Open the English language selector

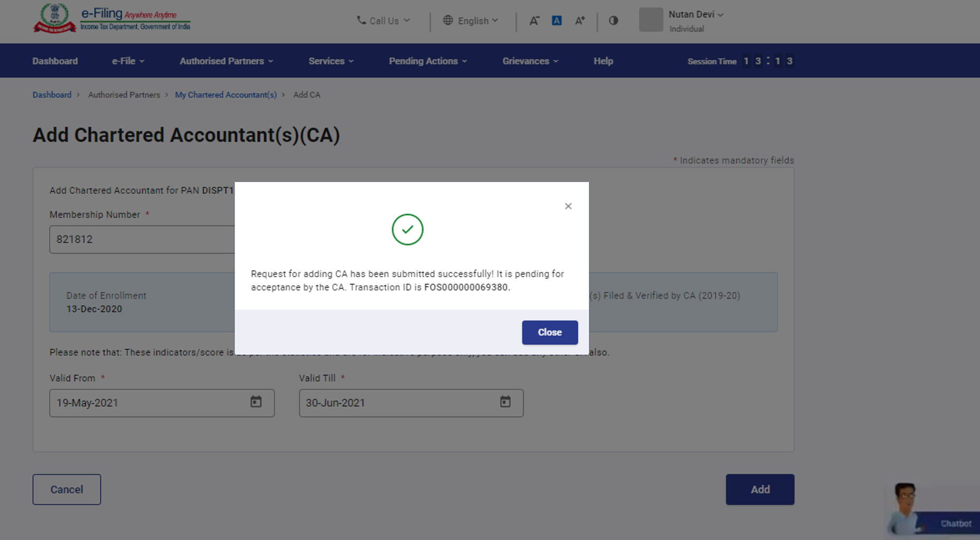pos(470,21)
